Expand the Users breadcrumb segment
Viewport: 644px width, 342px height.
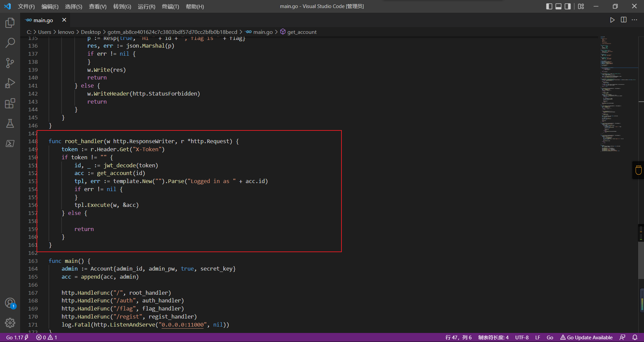pyautogui.click(x=45, y=32)
